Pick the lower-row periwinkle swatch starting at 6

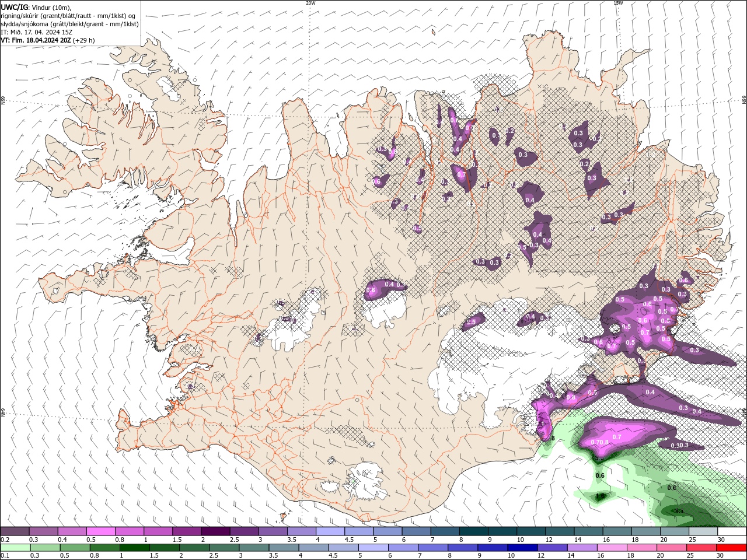[403, 548]
